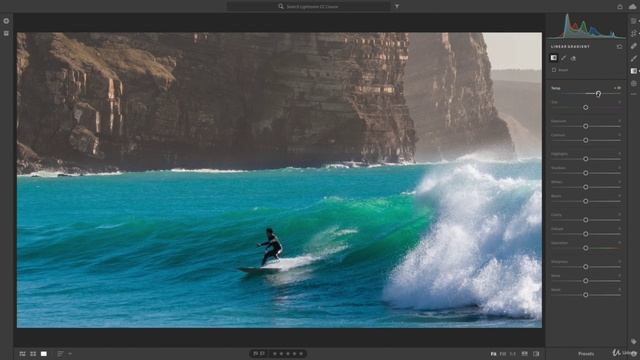Click the Noise slider handle
The width and height of the screenshot is (640, 360).
586,281
